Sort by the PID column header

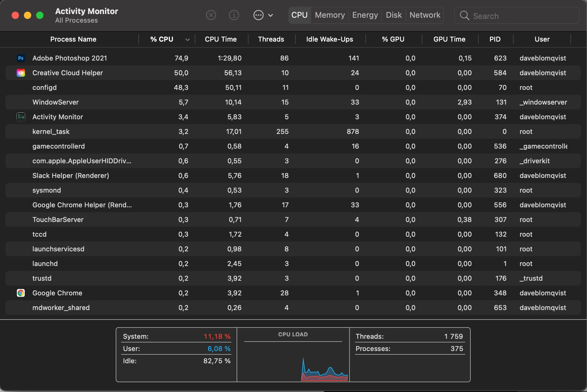click(x=495, y=39)
